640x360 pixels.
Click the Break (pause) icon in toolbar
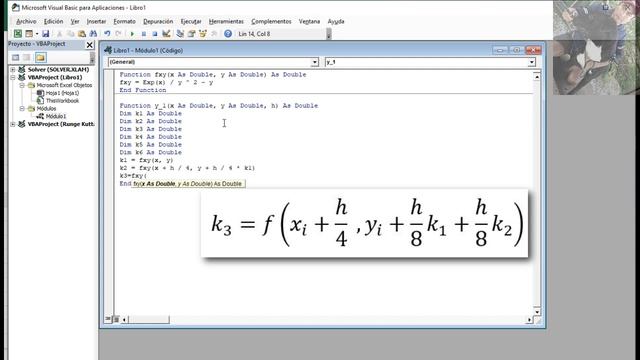[x=144, y=34]
